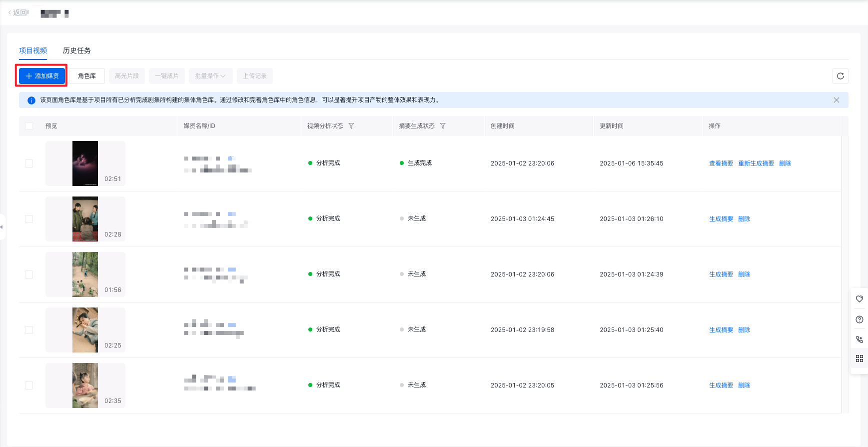This screenshot has width=868, height=447.
Task: Open 上传记录 button
Action: 255,76
